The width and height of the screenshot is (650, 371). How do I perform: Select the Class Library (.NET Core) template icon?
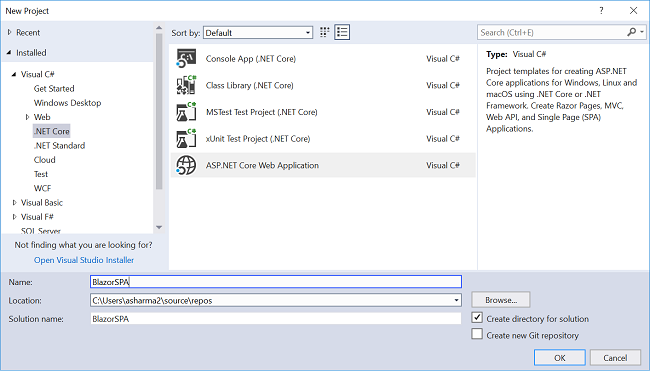tap(186, 85)
